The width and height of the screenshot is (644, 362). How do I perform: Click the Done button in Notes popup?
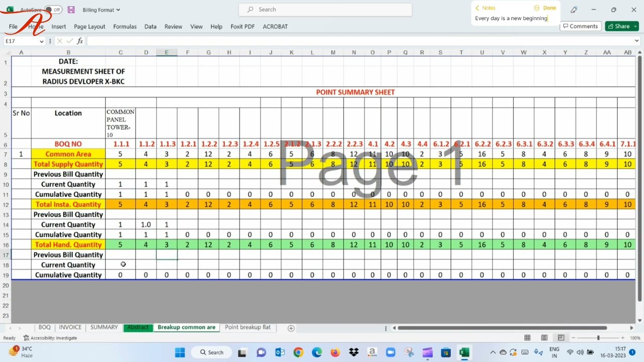pos(549,8)
